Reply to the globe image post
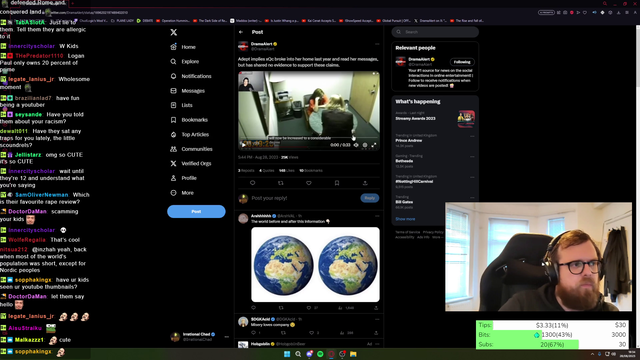Viewport: 640px width, 360px height. (253, 308)
